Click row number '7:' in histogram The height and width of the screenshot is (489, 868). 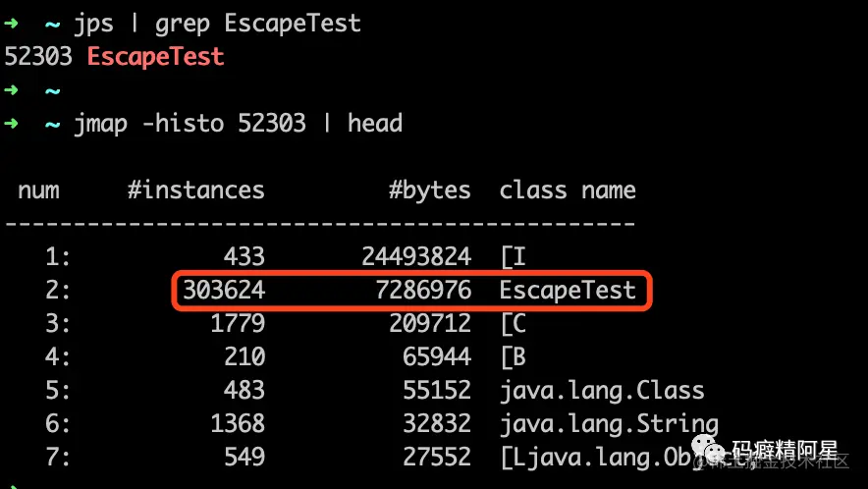[58, 458]
